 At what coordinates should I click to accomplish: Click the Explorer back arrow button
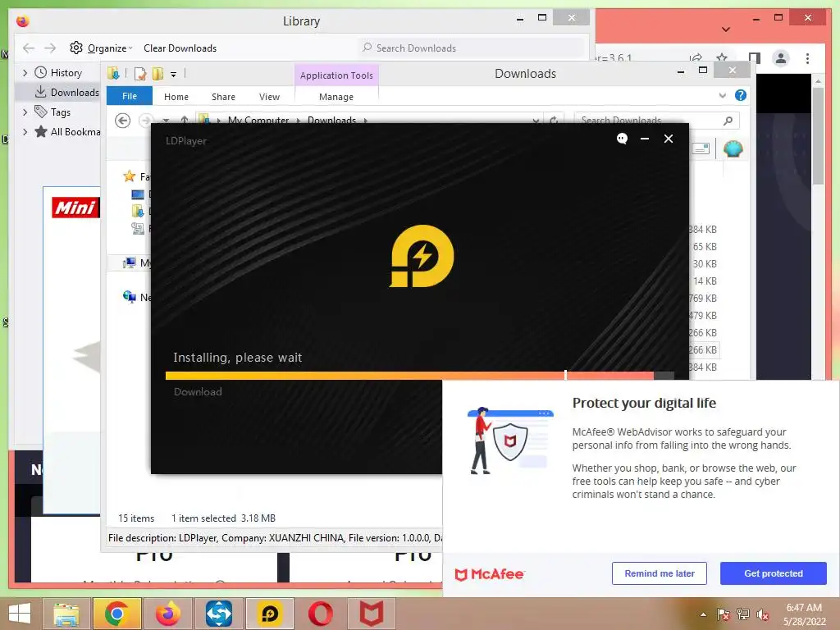[x=123, y=121]
